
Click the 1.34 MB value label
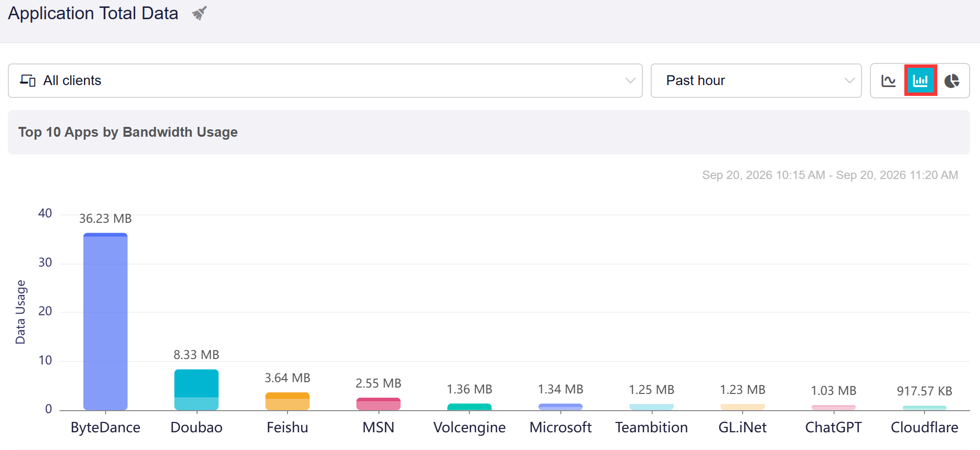pos(561,389)
